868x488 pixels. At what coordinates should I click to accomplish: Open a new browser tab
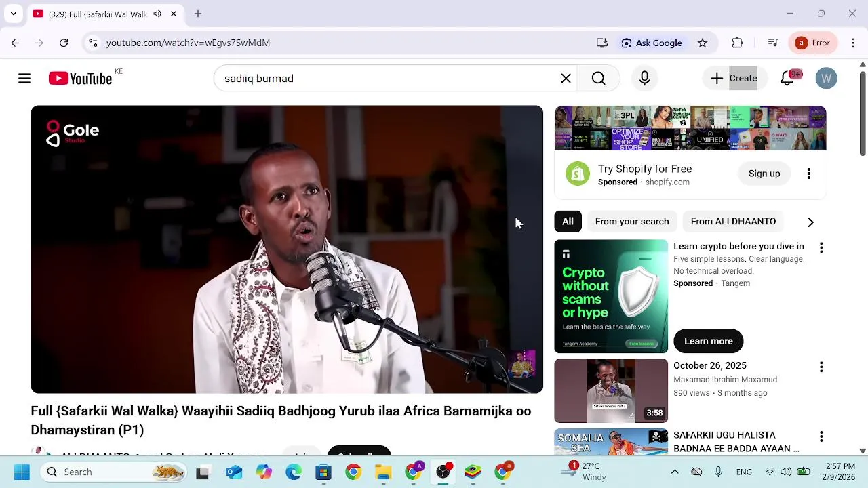point(198,14)
